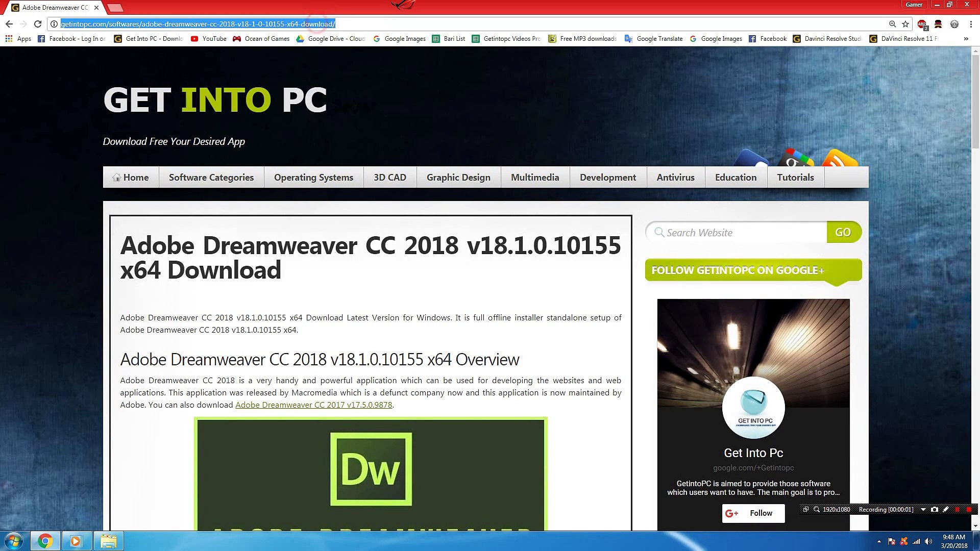Open the Graphic Design menu item

[458, 178]
